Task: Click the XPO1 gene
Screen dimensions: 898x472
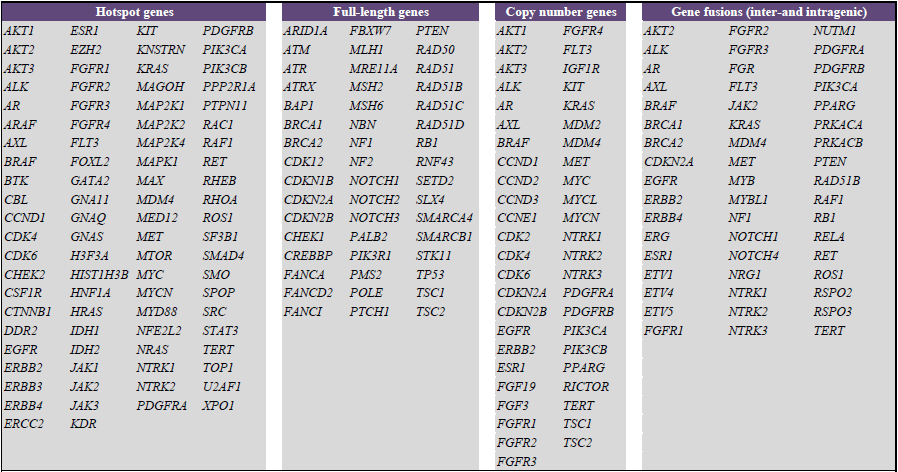Action: click(x=218, y=406)
